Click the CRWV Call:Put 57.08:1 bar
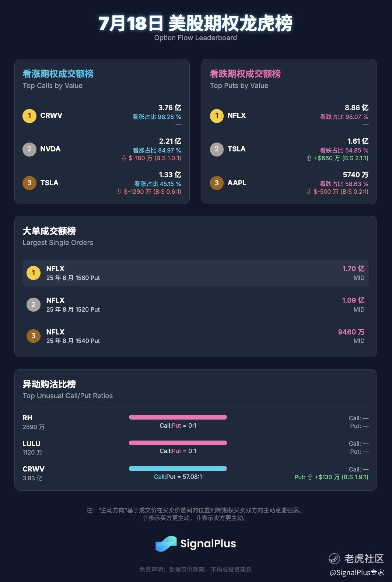The height and width of the screenshot is (582, 392). tap(178, 469)
